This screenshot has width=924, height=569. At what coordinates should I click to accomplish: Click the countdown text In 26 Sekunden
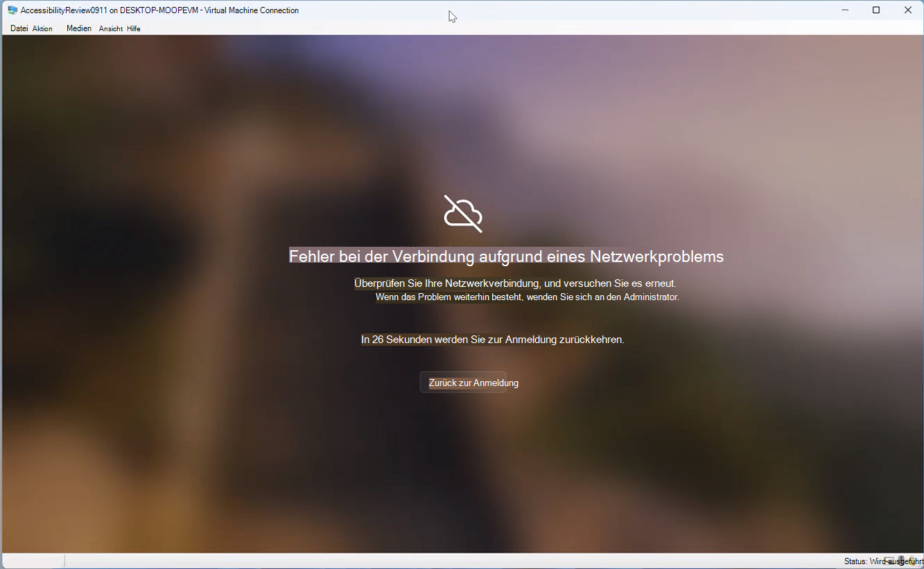click(396, 340)
